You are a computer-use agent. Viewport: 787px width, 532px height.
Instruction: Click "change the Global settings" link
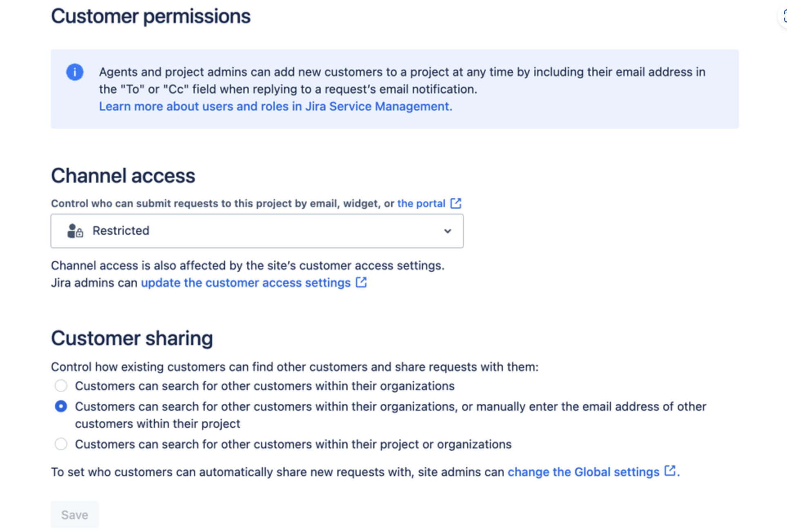pos(580,472)
